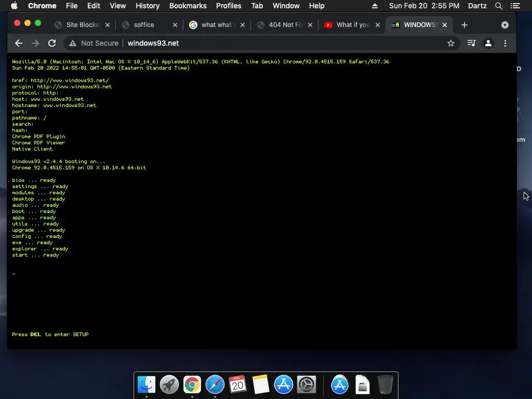Screen dimensions: 532x399
Task: Open System Preferences gear in Dock
Action: click(307, 384)
